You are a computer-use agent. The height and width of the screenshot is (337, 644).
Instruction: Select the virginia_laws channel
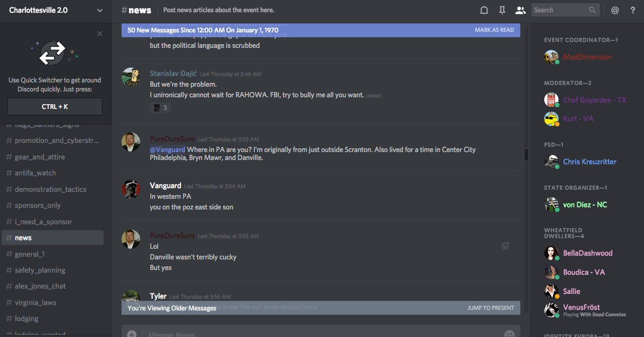pos(35,302)
